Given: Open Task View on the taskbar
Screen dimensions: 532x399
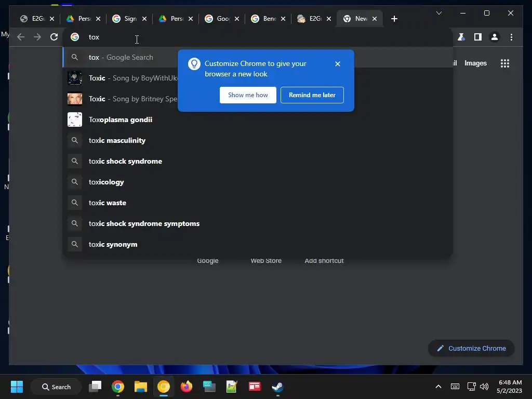Looking at the screenshot, I should [95, 387].
